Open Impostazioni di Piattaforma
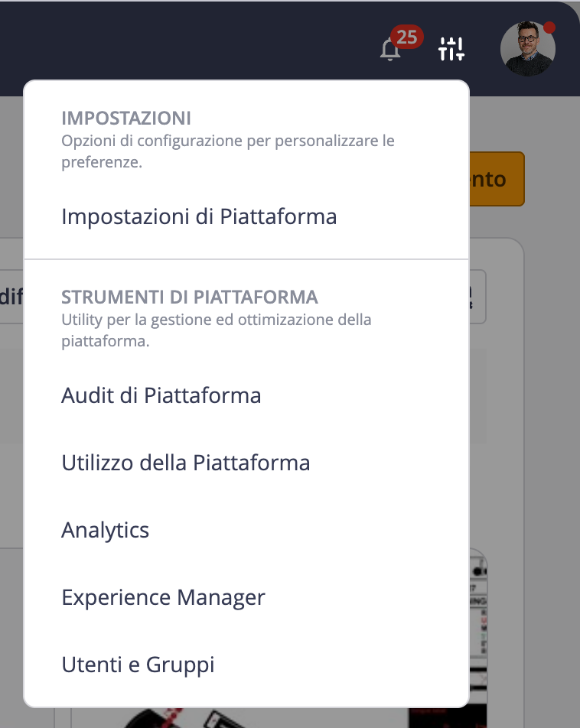This screenshot has width=580, height=728. [x=199, y=217]
